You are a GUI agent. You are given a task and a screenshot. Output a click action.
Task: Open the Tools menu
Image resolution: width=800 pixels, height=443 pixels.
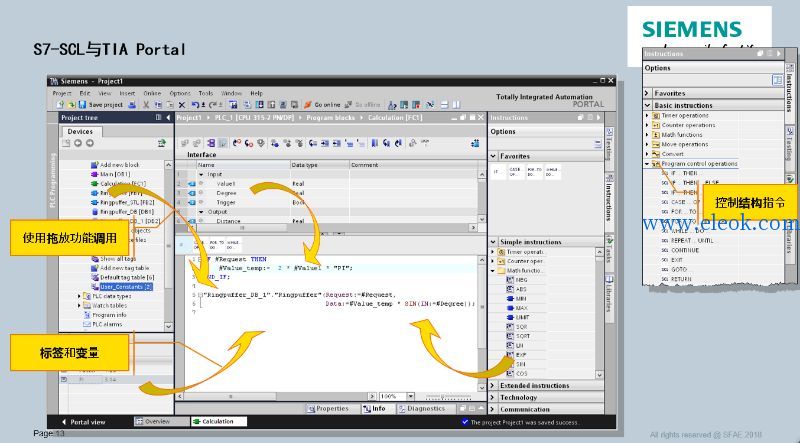pyautogui.click(x=206, y=93)
